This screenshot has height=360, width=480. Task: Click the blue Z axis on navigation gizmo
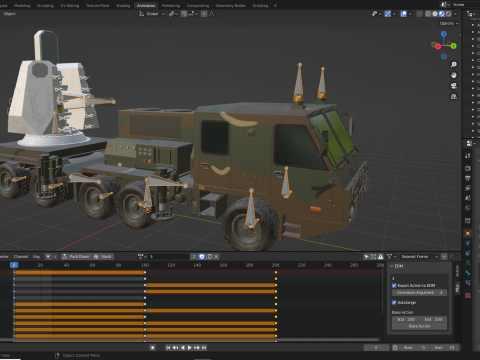444,34
